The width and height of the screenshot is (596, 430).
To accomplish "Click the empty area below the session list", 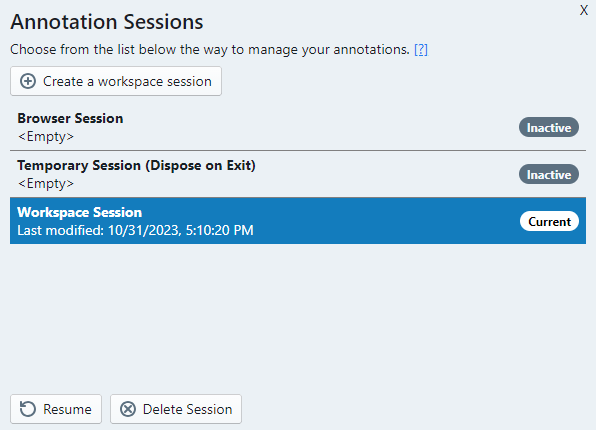I will (298, 317).
